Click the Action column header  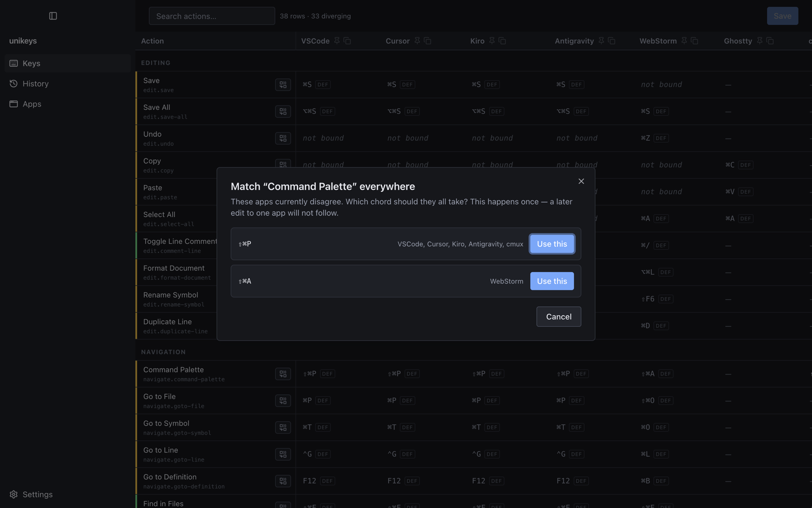tap(152, 41)
